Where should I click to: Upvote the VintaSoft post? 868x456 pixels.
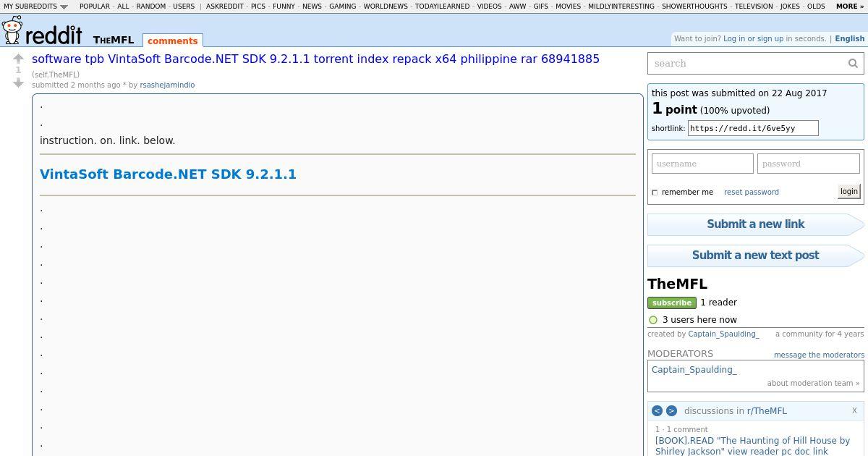[19, 59]
